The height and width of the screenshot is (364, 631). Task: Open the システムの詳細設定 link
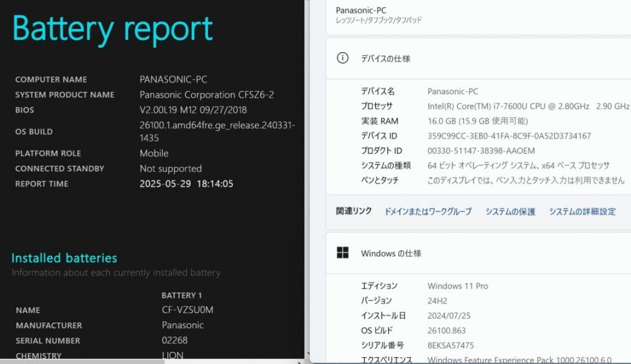582,211
